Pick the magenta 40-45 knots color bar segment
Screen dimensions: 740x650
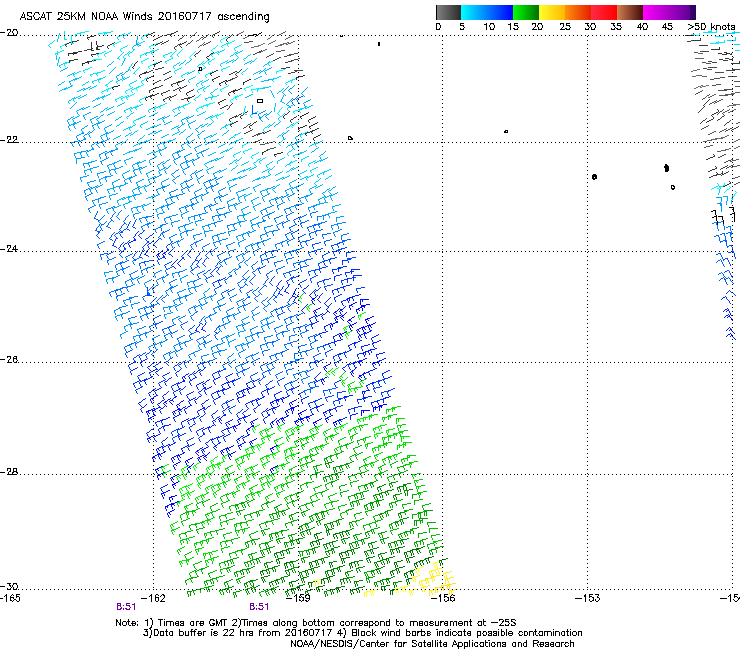pyautogui.click(x=656, y=12)
